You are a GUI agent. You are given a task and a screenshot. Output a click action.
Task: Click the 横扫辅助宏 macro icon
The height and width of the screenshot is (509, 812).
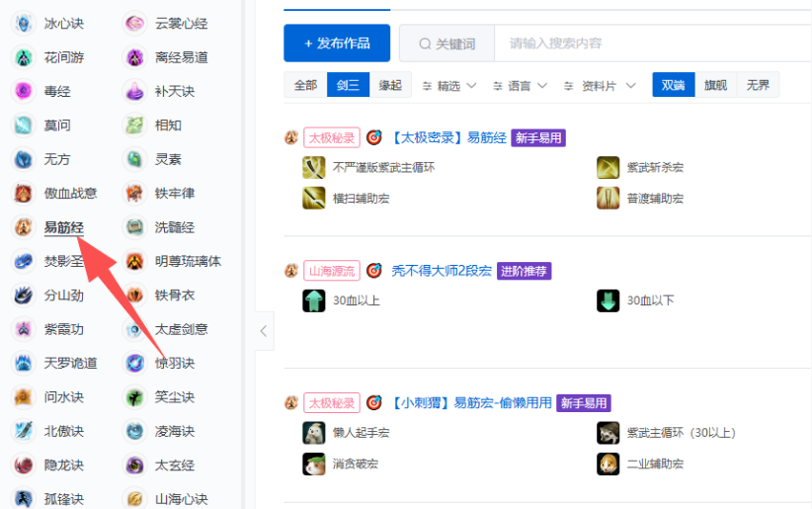coord(314,198)
